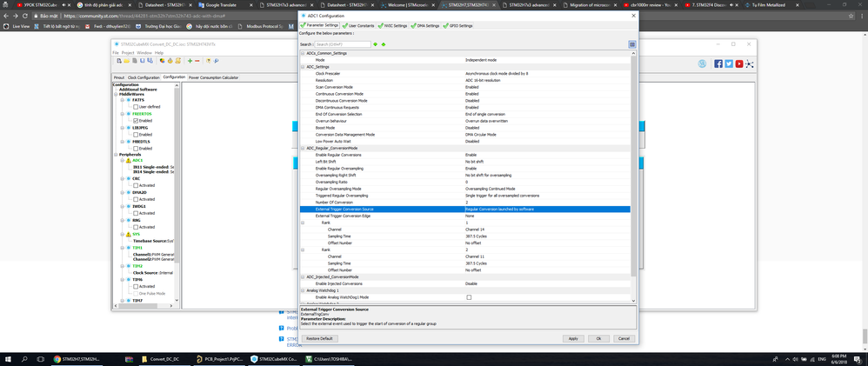
Task: Click Cancel button
Action: coord(624,338)
